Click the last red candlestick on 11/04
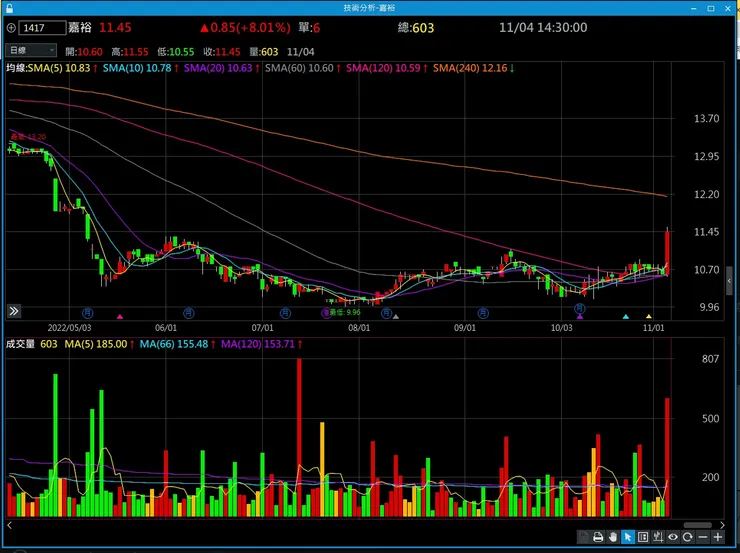 [x=667, y=252]
